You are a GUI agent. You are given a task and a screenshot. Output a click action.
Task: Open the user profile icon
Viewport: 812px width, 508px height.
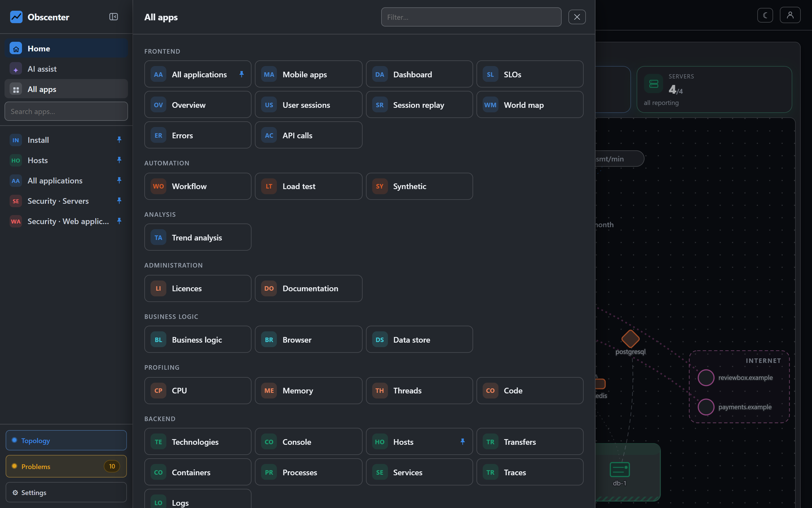790,15
